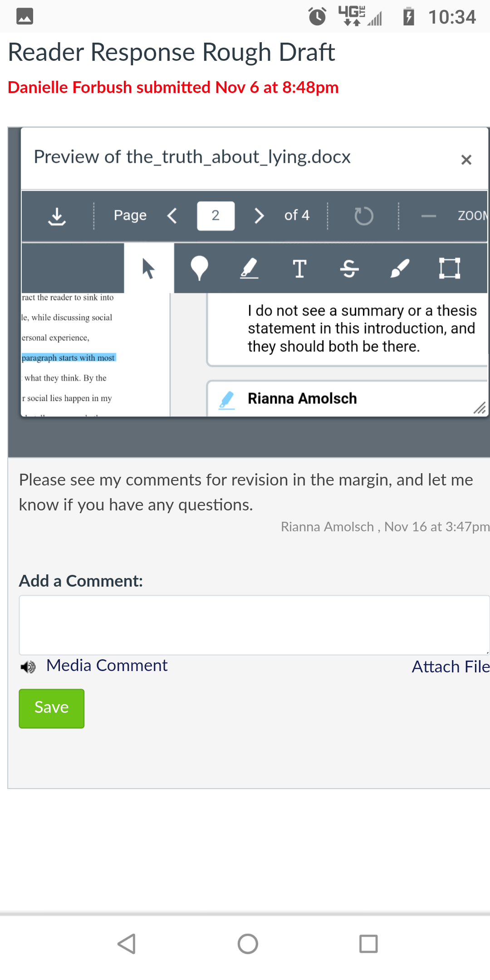The width and height of the screenshot is (490, 980).
Task: Click the page number field showing 2
Action: tap(216, 216)
